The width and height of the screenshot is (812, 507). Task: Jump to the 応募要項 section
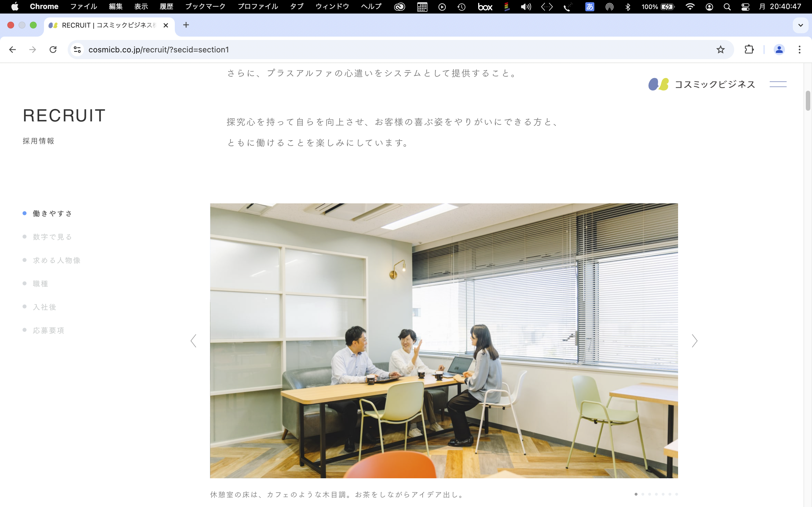pyautogui.click(x=49, y=331)
